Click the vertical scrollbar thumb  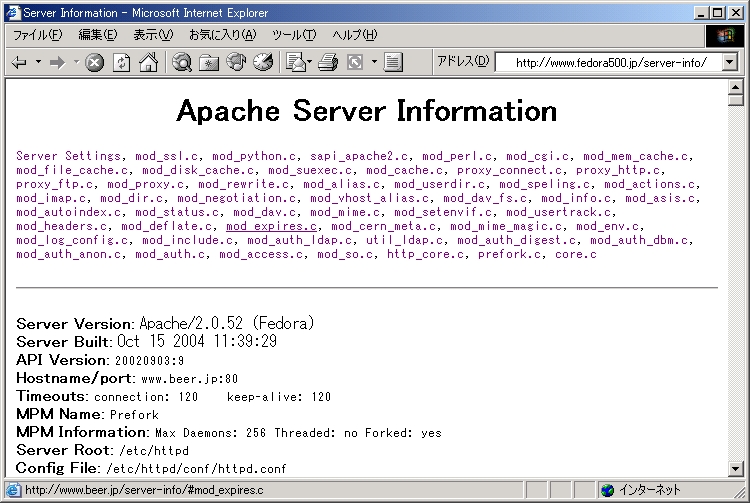tap(735, 100)
